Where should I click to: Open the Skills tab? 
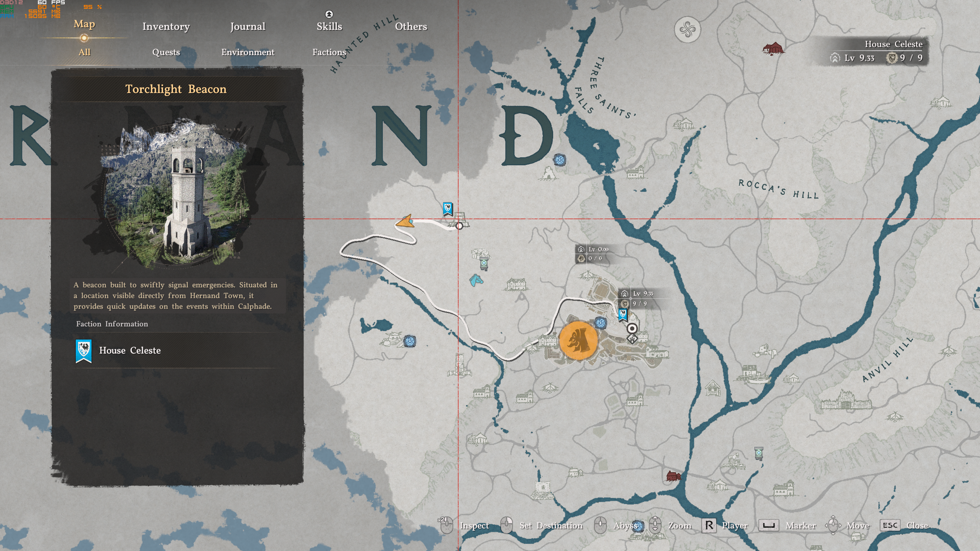329,26
